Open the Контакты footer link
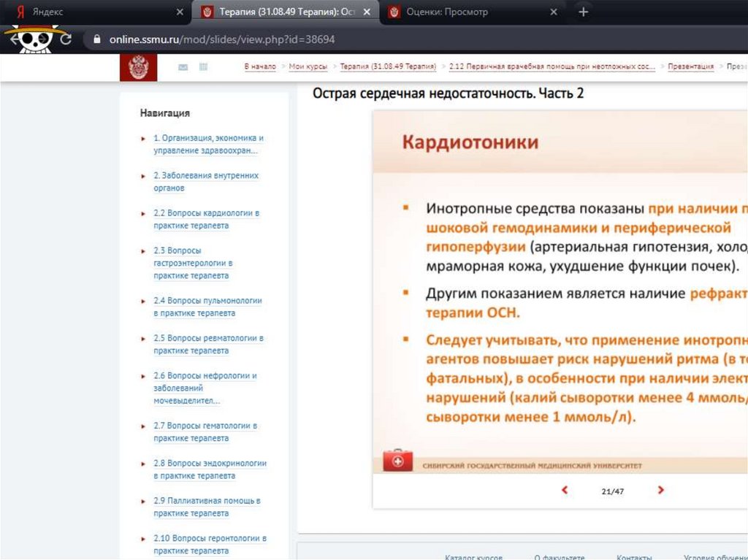 click(633, 556)
